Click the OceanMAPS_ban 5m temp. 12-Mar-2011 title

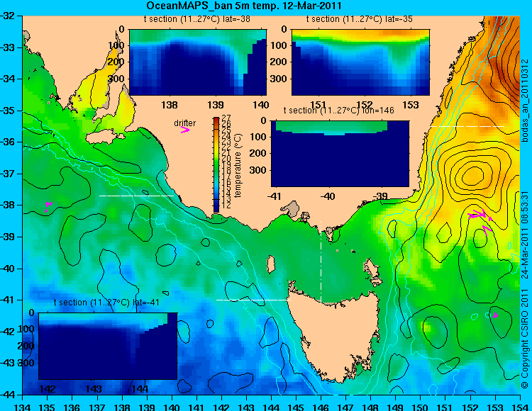tap(243, 6)
